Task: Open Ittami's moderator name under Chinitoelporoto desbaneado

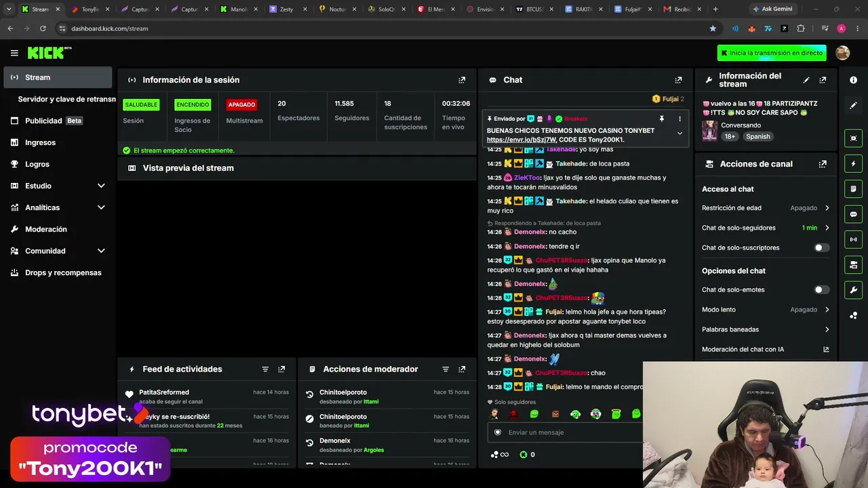Action: (371, 402)
